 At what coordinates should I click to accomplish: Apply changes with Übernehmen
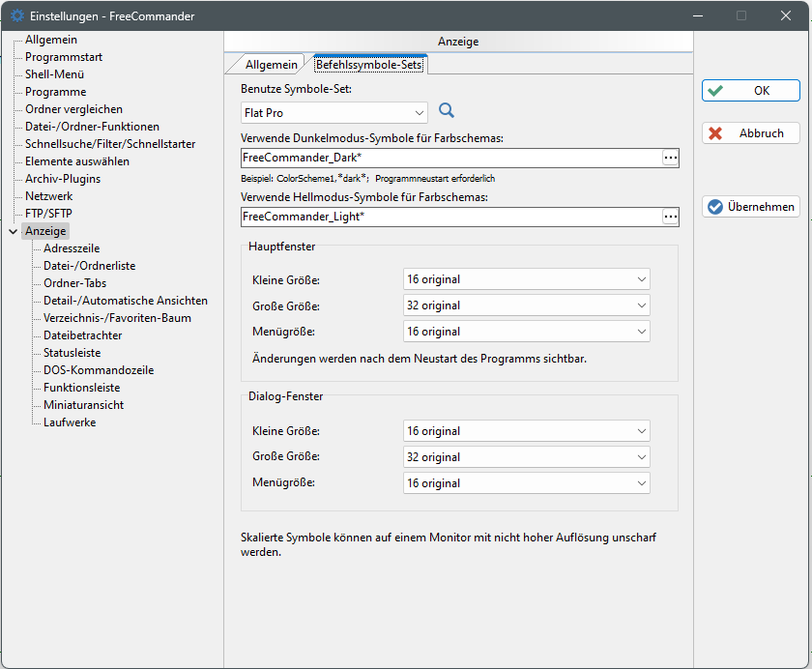point(751,207)
